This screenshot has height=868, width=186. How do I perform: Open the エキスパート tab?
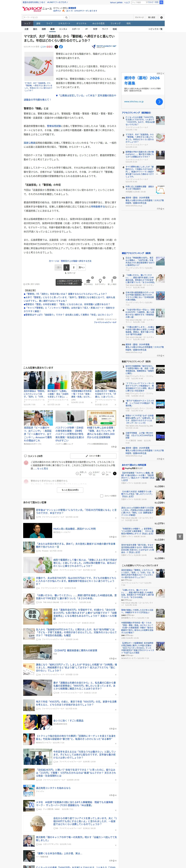[x=64, y=24]
